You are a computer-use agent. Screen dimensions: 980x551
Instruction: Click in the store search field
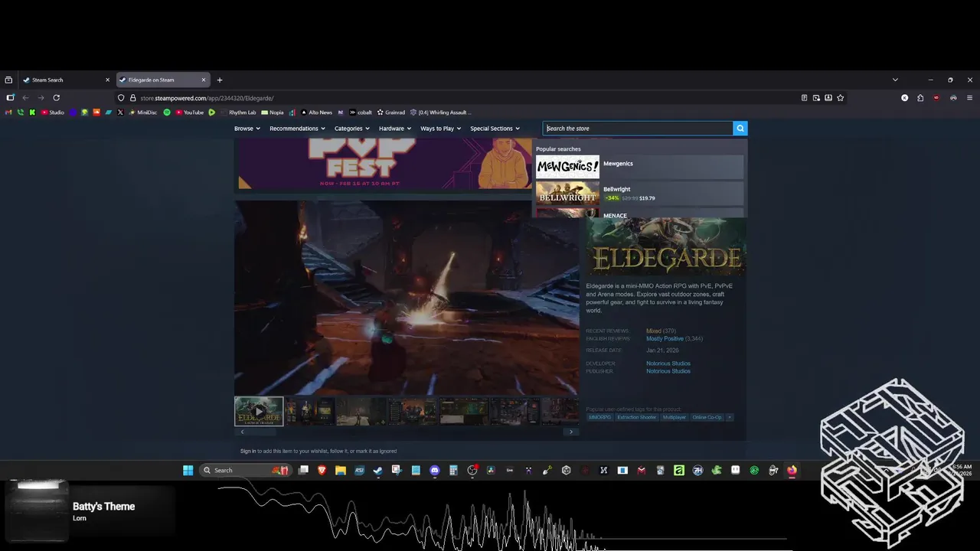(638, 129)
